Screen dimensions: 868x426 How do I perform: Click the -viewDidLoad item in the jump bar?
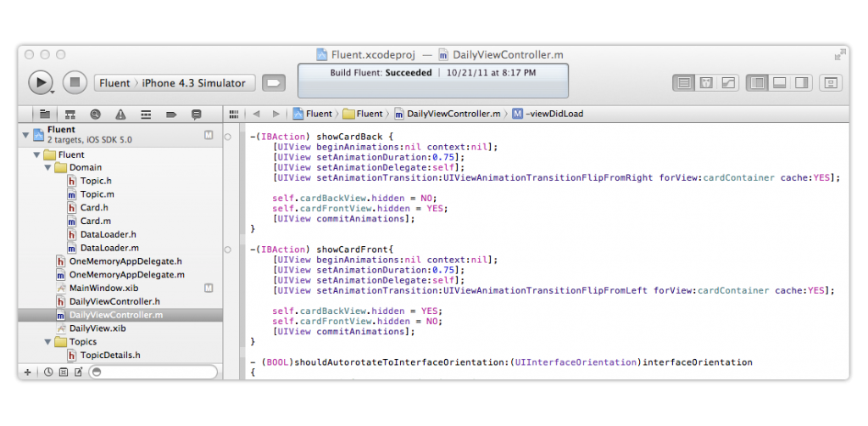(x=554, y=114)
